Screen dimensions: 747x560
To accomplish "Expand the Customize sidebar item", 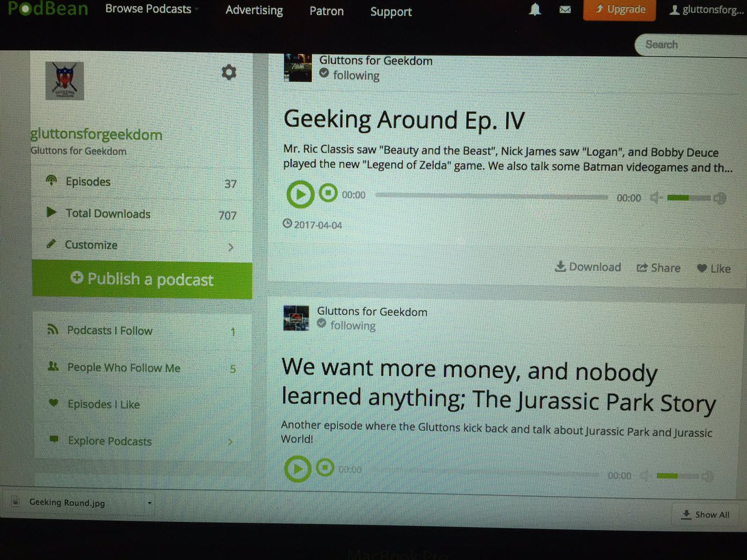I will point(142,245).
